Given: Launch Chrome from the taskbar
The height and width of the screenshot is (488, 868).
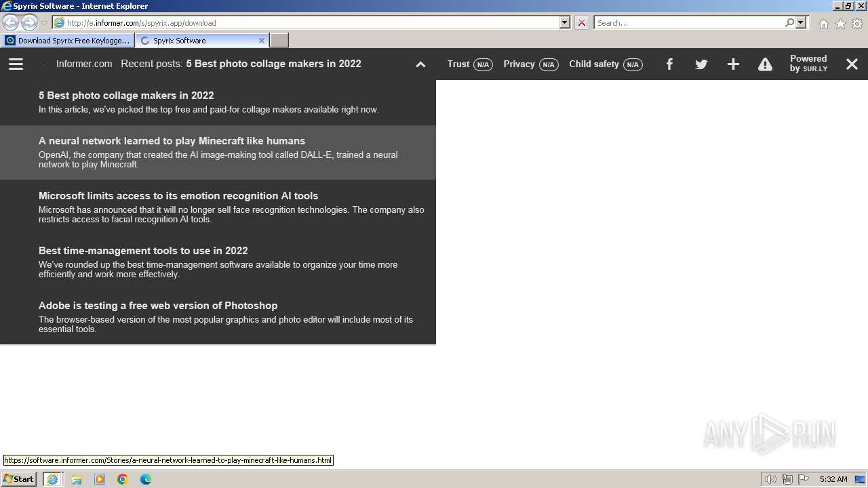Looking at the screenshot, I should (x=123, y=479).
